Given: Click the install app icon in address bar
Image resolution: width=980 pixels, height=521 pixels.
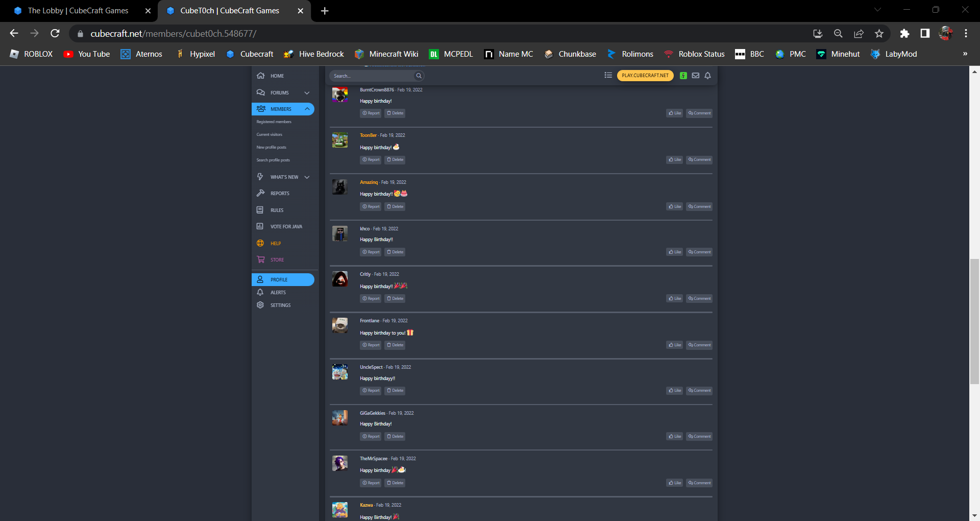Looking at the screenshot, I should (x=818, y=33).
